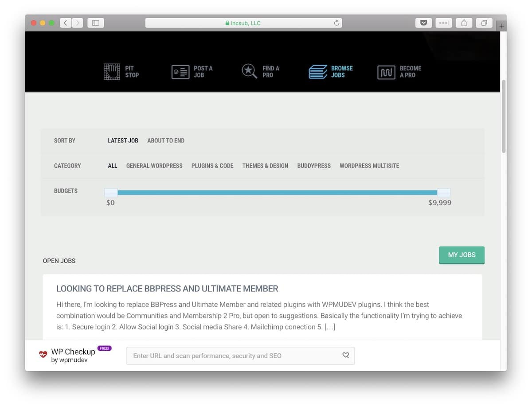Screen dimensions: 532x407
Task: Click the Become a Pro wave icon
Action: (386, 72)
